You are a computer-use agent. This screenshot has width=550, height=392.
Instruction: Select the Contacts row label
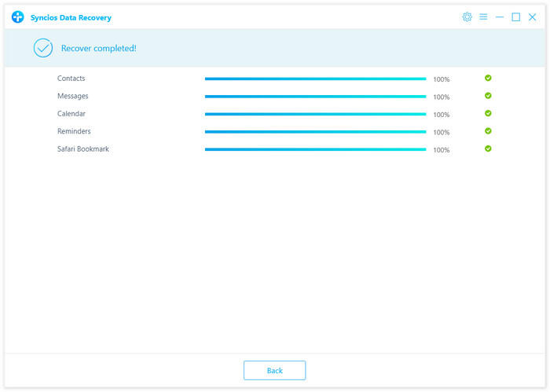[x=71, y=79]
